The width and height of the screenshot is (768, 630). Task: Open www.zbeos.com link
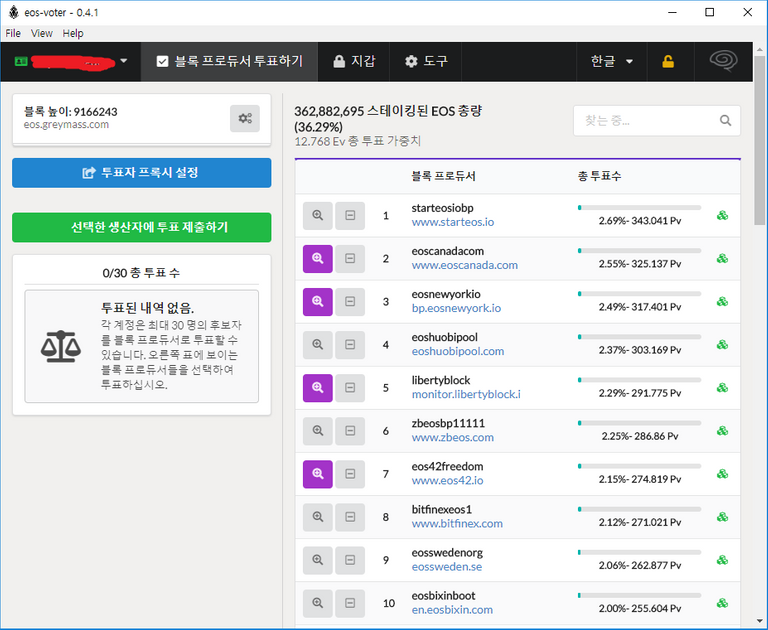[453, 438]
